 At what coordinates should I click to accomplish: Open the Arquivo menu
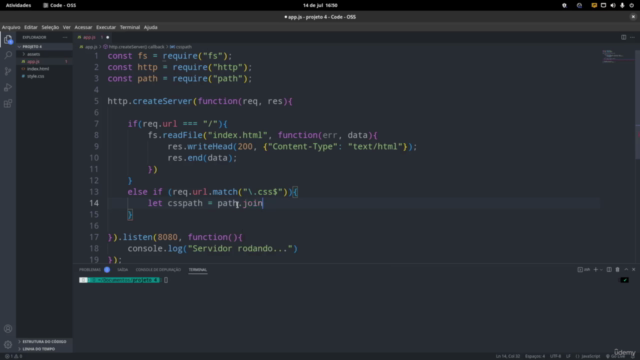11,27
